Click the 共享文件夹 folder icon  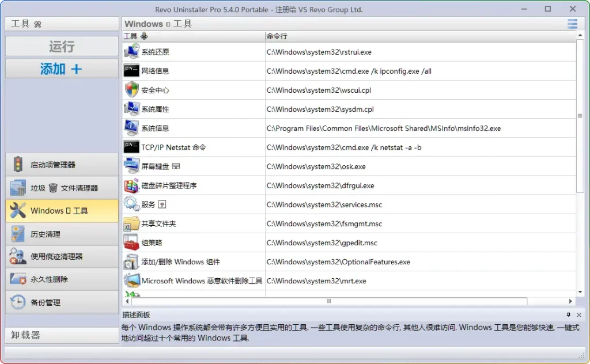tap(132, 223)
